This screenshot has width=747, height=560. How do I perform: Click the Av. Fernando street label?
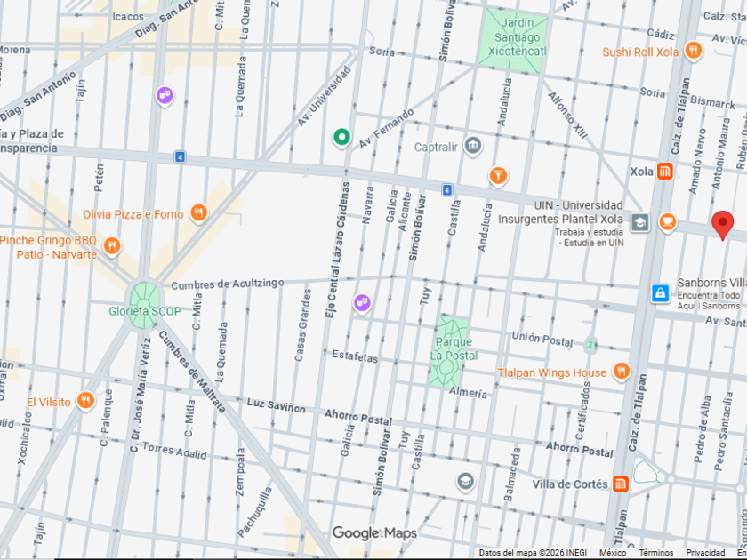click(386, 129)
